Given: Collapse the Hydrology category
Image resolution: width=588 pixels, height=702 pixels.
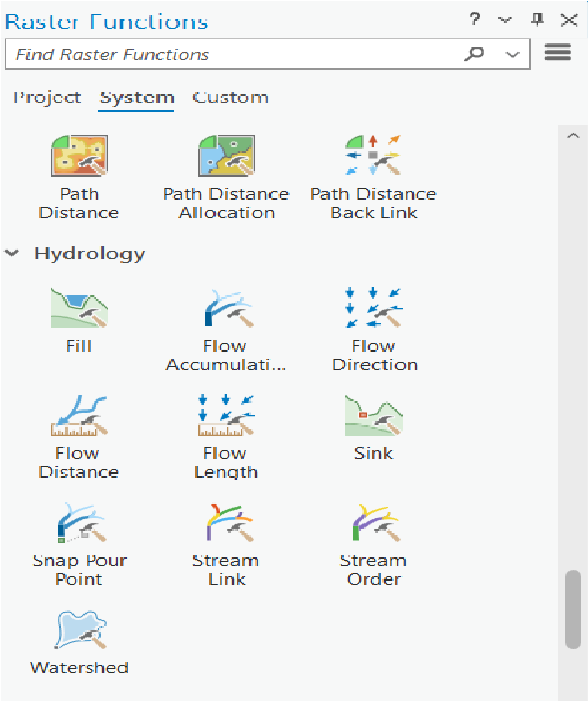Looking at the screenshot, I should point(12,253).
